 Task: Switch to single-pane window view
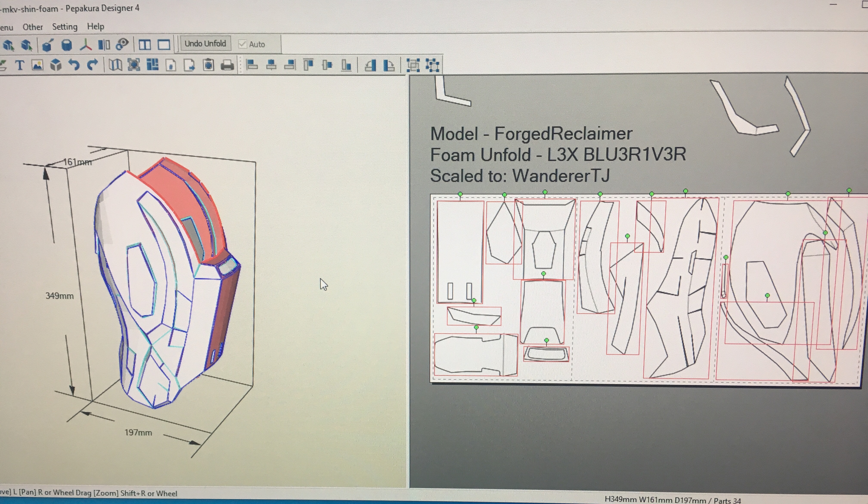(164, 45)
